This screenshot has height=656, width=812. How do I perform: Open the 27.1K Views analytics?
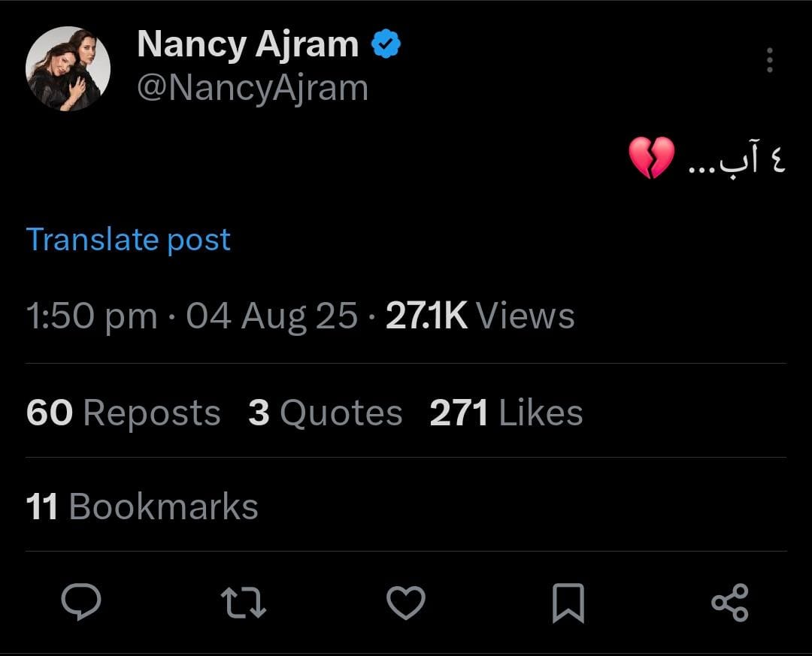[480, 316]
